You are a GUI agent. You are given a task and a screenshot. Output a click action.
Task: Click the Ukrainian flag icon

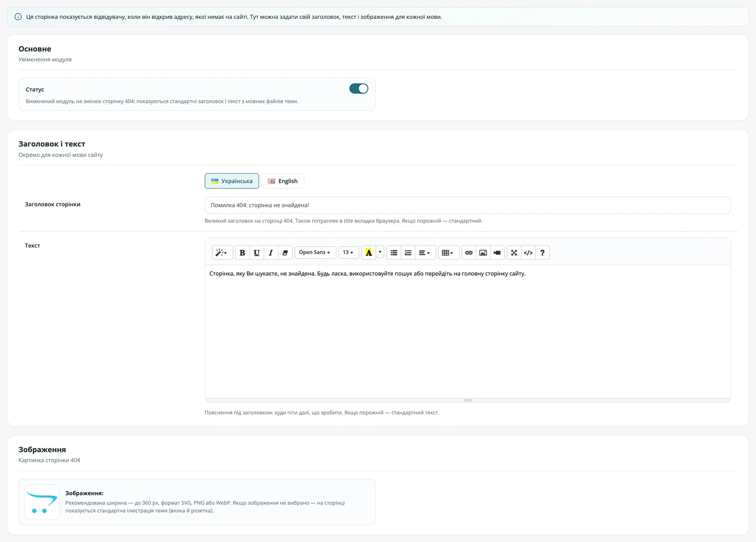pos(215,181)
